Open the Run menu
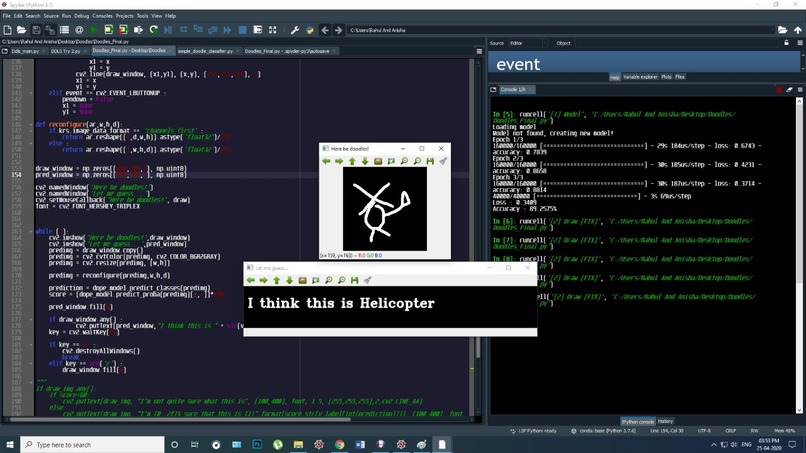The image size is (806, 453). 66,16
